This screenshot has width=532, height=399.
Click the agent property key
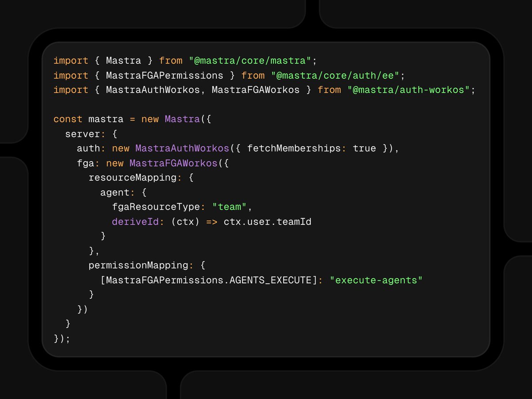point(115,193)
